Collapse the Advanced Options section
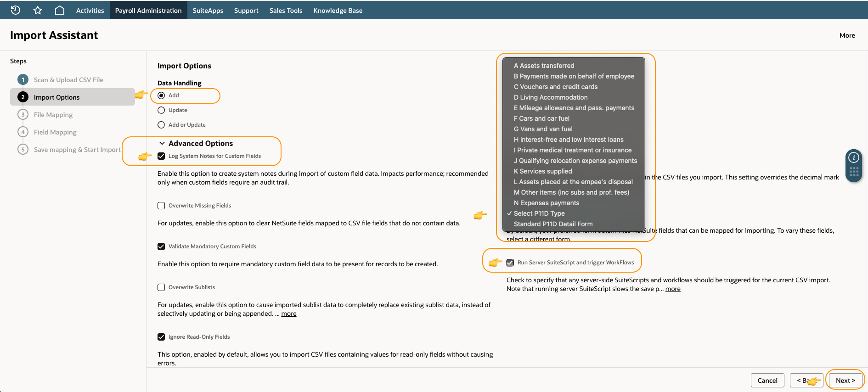This screenshot has width=868, height=392. pyautogui.click(x=162, y=143)
